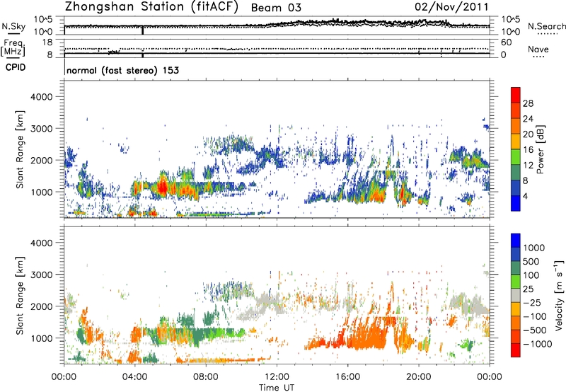Viewport: 566px width, 392px height.
Task: Click the '3000' tick of velocity panel
Action: [42, 275]
